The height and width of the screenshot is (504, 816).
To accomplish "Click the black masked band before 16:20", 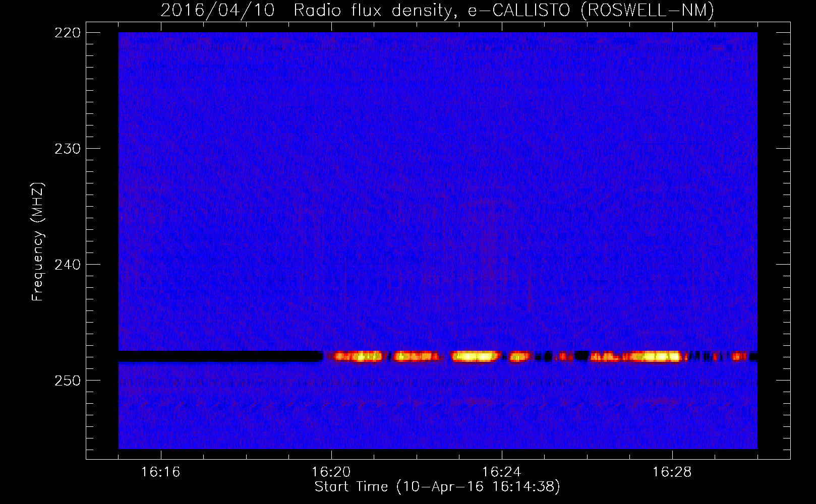I will tap(220, 356).
